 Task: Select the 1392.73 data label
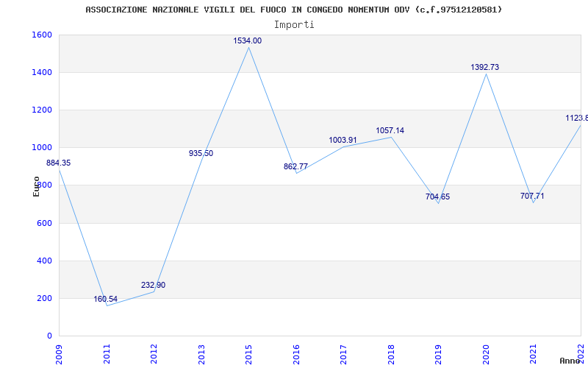(x=485, y=67)
